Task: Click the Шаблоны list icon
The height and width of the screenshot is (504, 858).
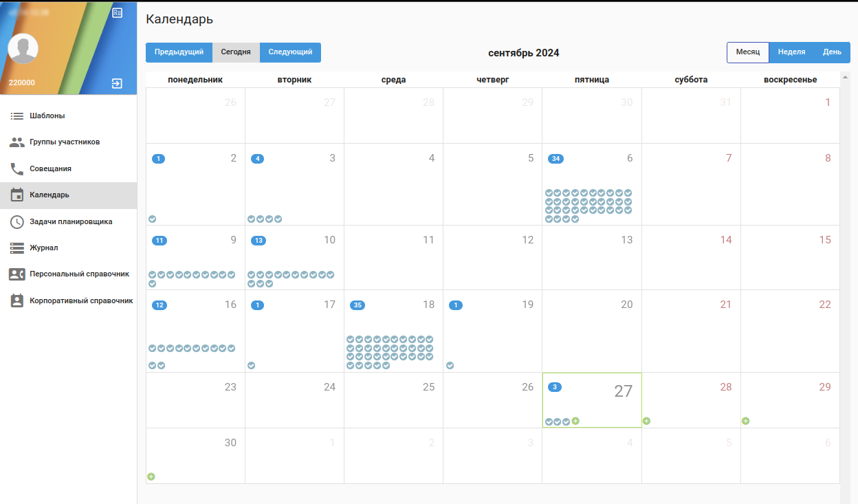Action: point(17,116)
